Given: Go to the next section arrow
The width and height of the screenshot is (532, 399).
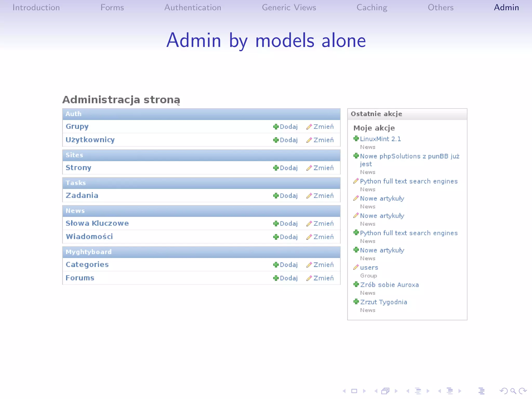Looking at the screenshot, I should pos(460,391).
